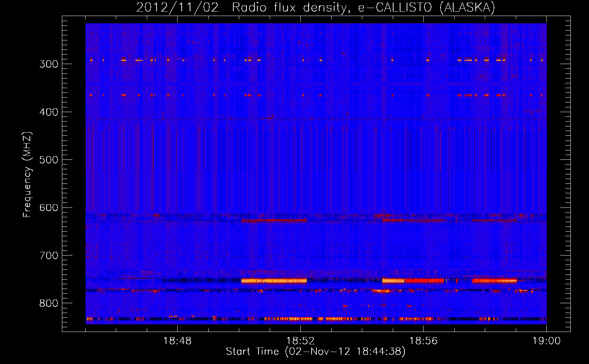The image size is (589, 364).
Task: Click the 'Frequency (MHZ)' axis label
Action: tap(27, 175)
